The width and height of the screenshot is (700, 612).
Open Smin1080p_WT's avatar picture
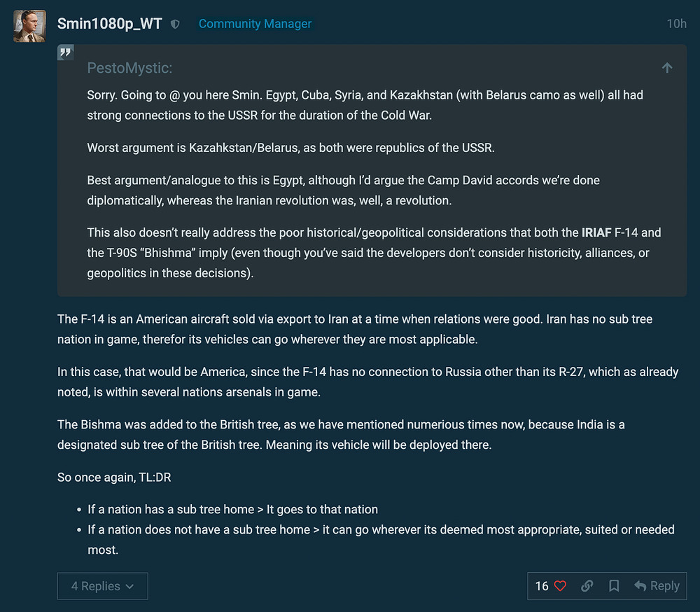(29, 26)
